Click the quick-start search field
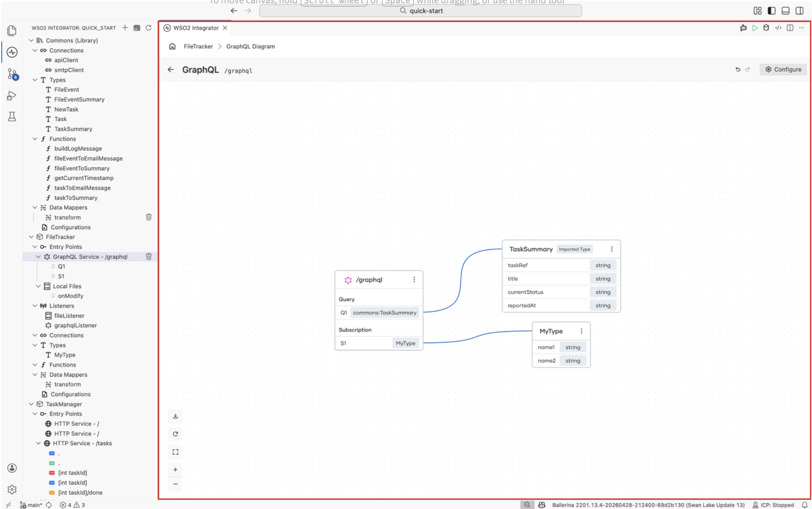The image size is (812, 509). tap(420, 11)
